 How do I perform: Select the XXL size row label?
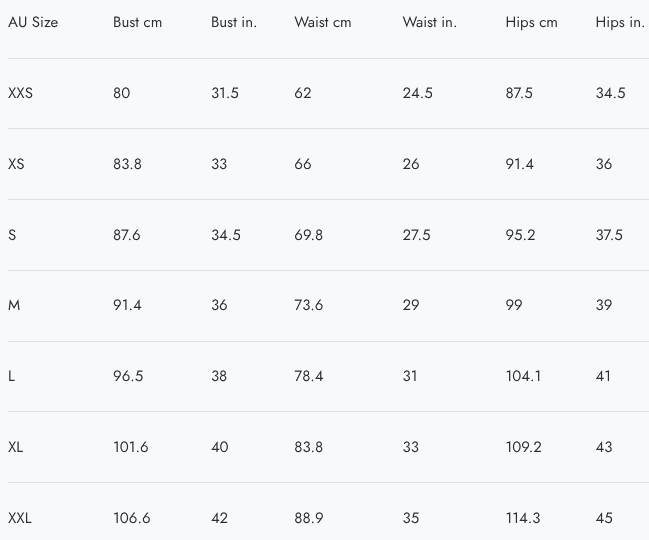20,518
